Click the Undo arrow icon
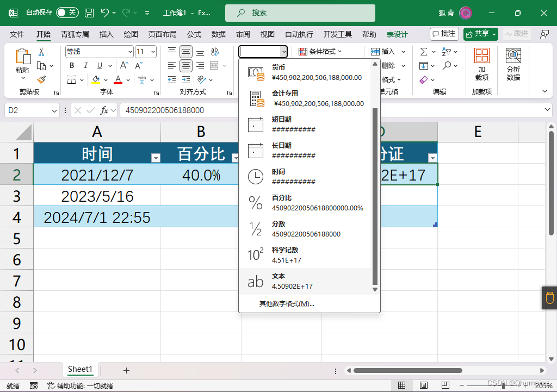 coord(104,13)
